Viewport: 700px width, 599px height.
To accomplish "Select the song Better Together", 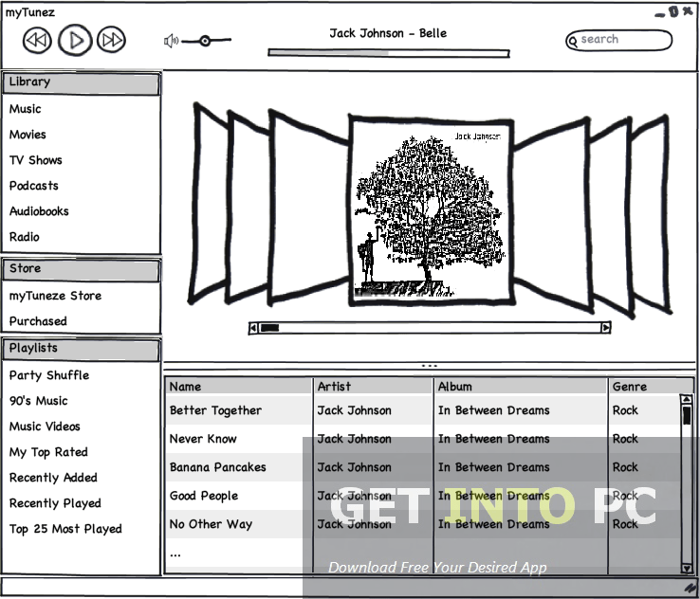I will (x=215, y=410).
